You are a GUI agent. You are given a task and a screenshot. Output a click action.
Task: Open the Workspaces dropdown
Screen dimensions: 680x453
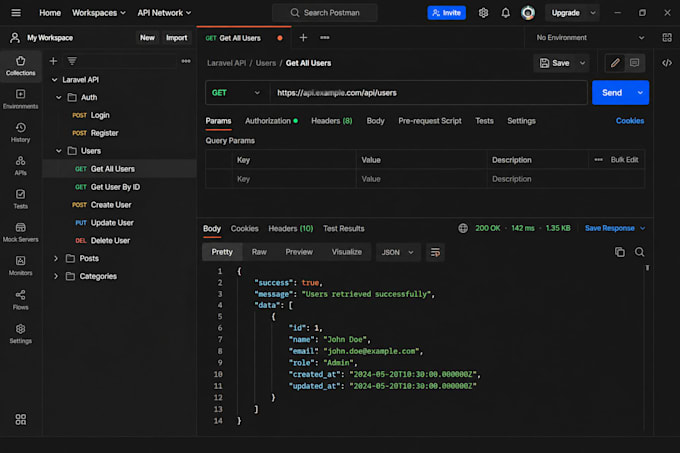coord(99,13)
